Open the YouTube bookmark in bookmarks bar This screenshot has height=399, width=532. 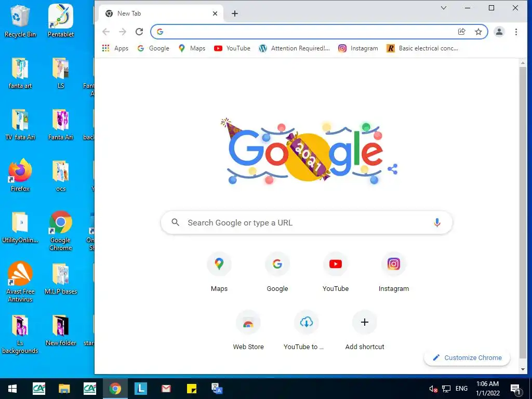(x=232, y=48)
